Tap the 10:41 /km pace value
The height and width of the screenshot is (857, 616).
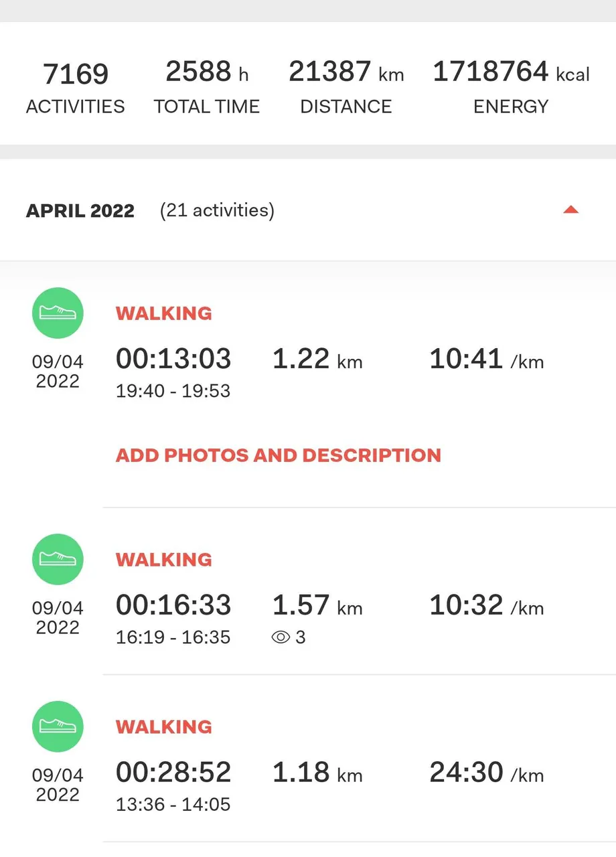[x=487, y=360]
